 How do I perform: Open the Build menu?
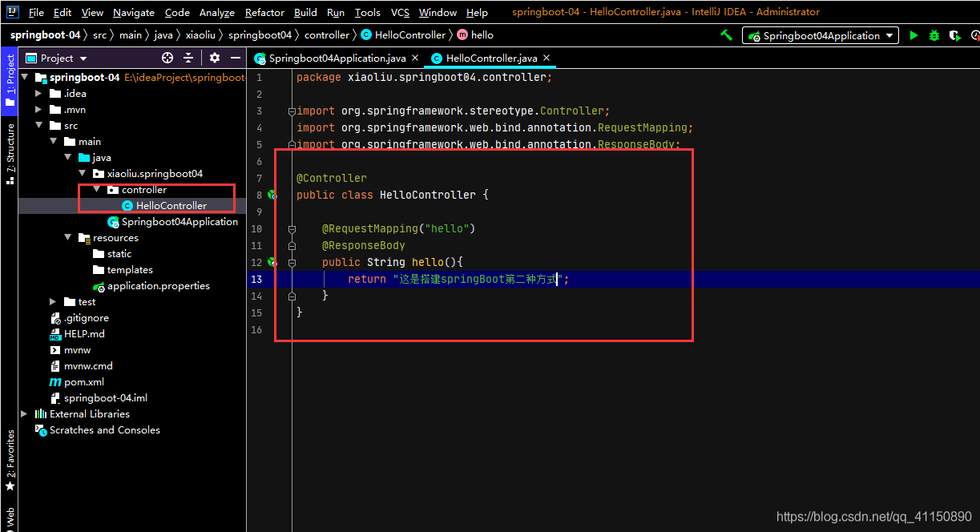[x=305, y=12]
